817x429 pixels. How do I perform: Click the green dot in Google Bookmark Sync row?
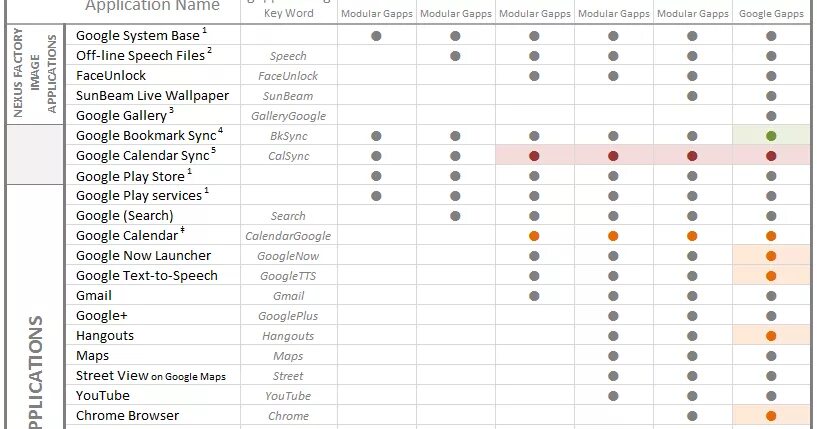771,136
